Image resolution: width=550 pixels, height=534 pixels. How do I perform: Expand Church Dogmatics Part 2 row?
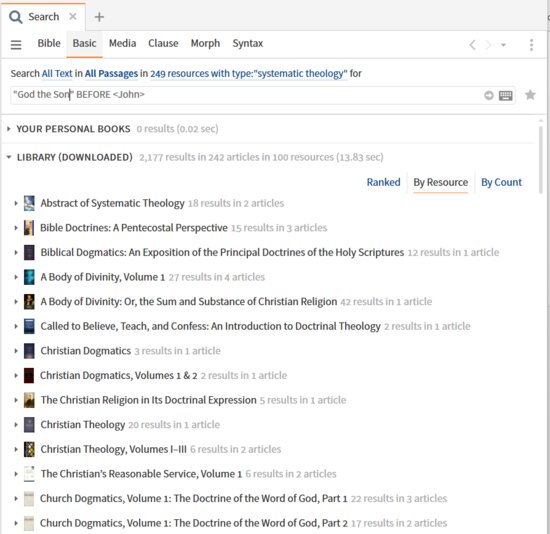[15, 523]
